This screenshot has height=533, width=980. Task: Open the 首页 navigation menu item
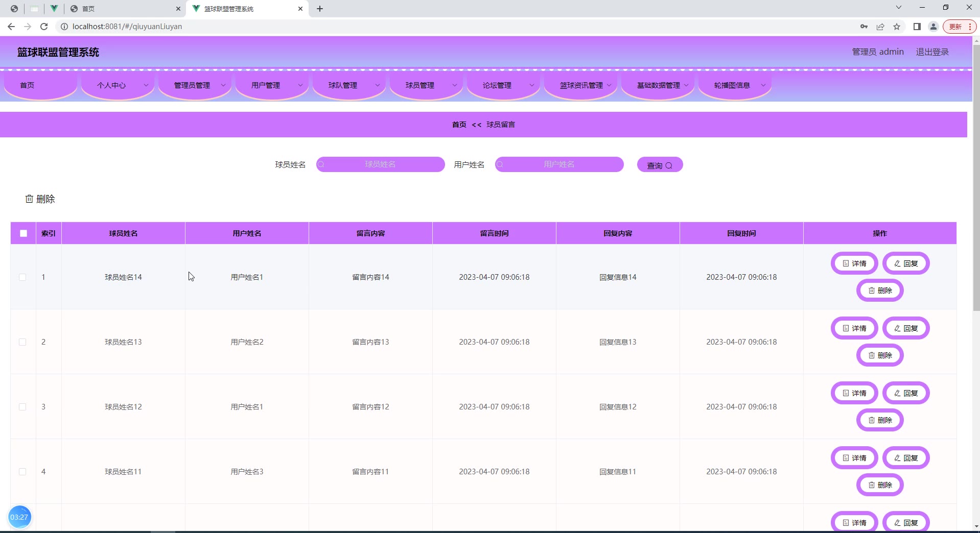pyautogui.click(x=41, y=85)
